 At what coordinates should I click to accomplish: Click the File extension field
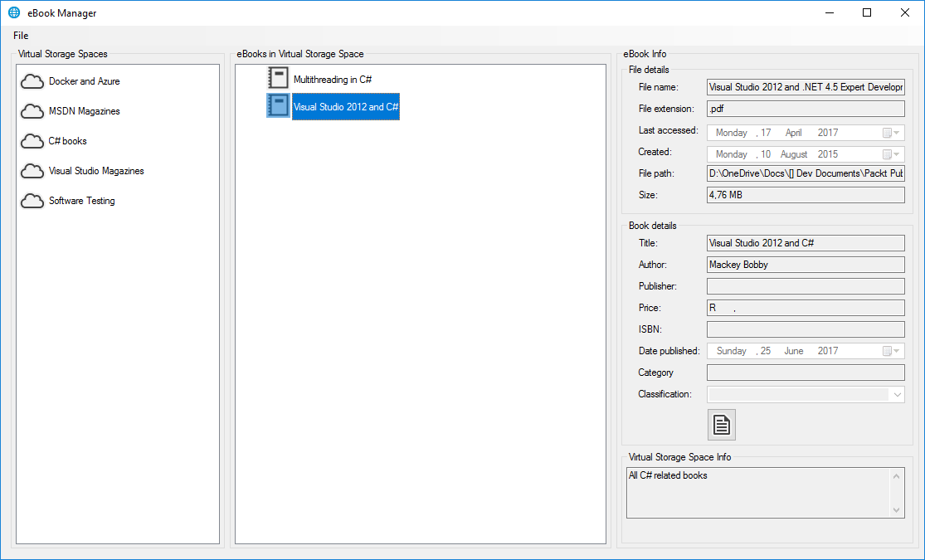(x=806, y=109)
